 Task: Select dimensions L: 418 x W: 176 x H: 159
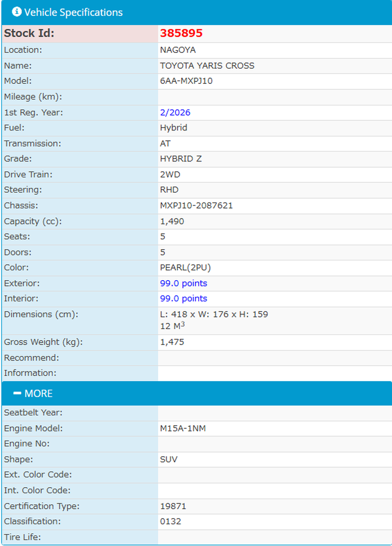pyautogui.click(x=214, y=314)
